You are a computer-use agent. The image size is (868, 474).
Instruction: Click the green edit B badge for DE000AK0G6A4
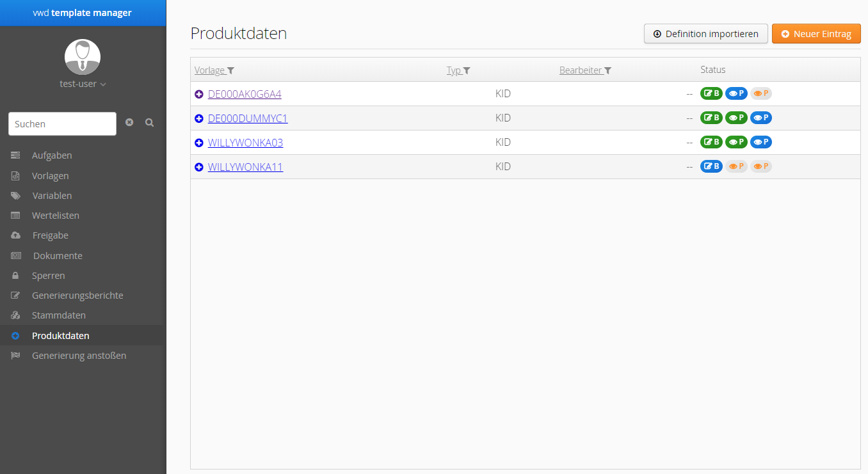pos(711,93)
